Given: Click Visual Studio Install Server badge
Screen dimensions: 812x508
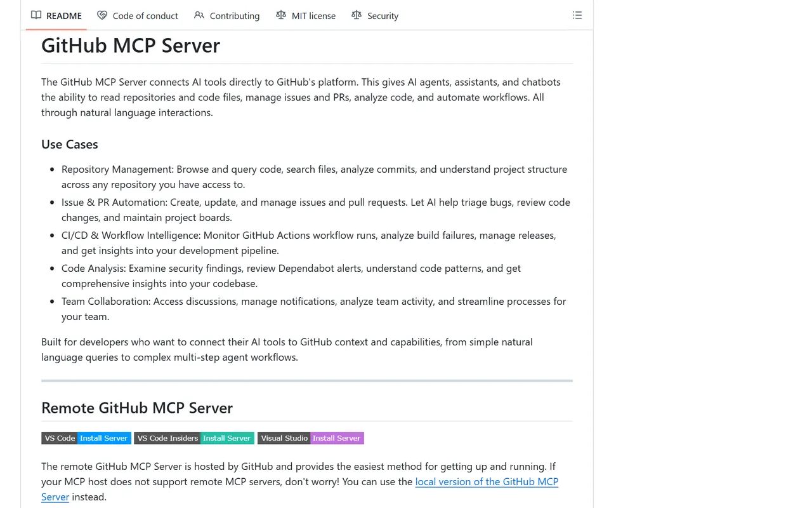Looking at the screenshot, I should [x=311, y=438].
